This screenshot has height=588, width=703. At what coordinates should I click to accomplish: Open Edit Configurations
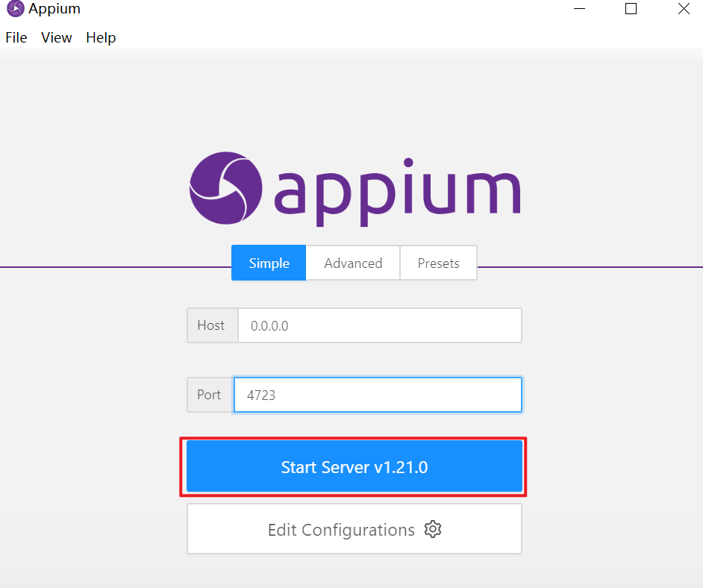(x=354, y=529)
